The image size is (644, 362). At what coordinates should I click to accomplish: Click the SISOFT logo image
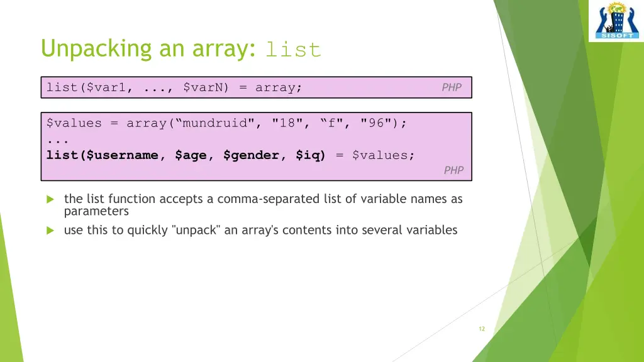(x=616, y=21)
